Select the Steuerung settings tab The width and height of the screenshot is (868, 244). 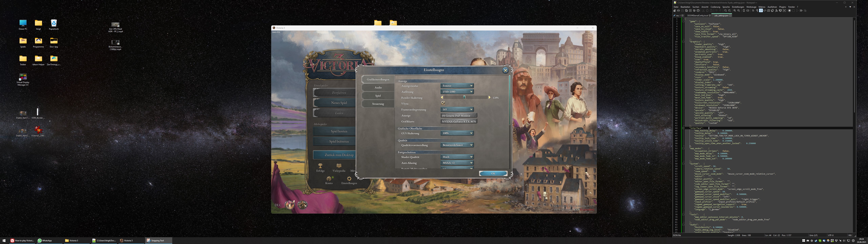click(378, 104)
